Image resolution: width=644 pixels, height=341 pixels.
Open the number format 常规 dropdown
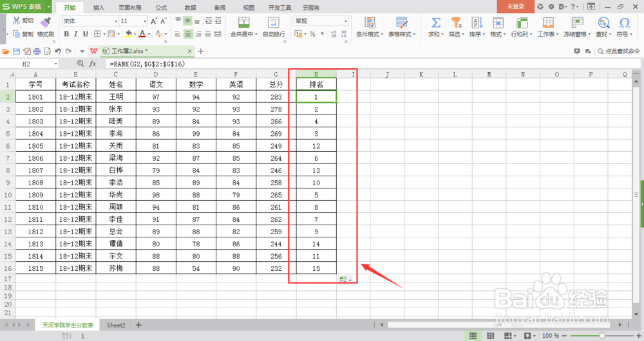(x=346, y=21)
